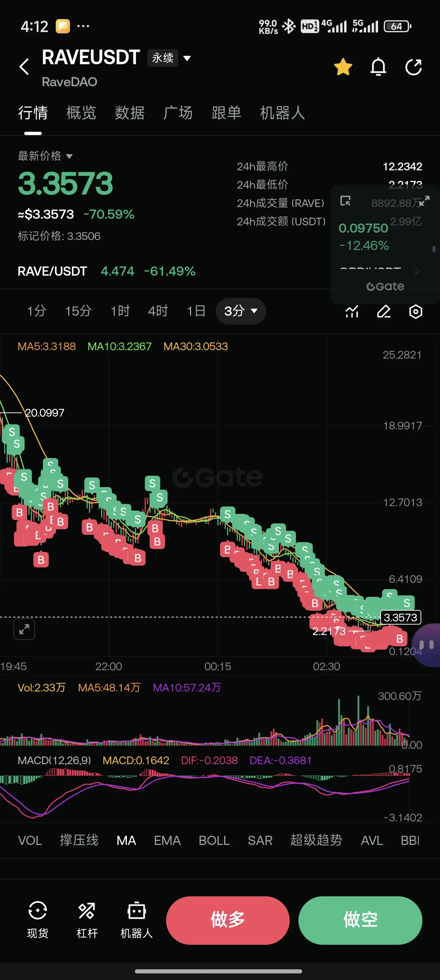Toggle the 撑压线 indicator
The height and width of the screenshot is (980, 440).
(79, 841)
